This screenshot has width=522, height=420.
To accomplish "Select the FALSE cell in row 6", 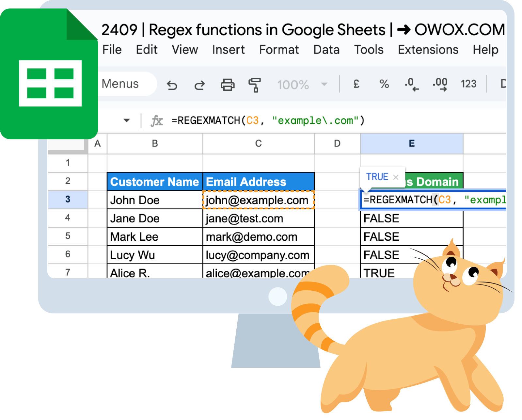I will [392, 255].
